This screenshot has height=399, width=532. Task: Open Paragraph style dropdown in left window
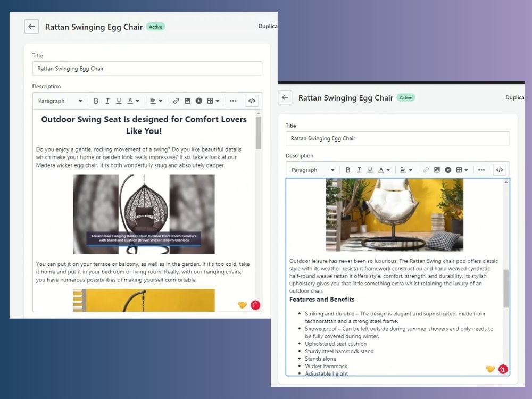60,101
